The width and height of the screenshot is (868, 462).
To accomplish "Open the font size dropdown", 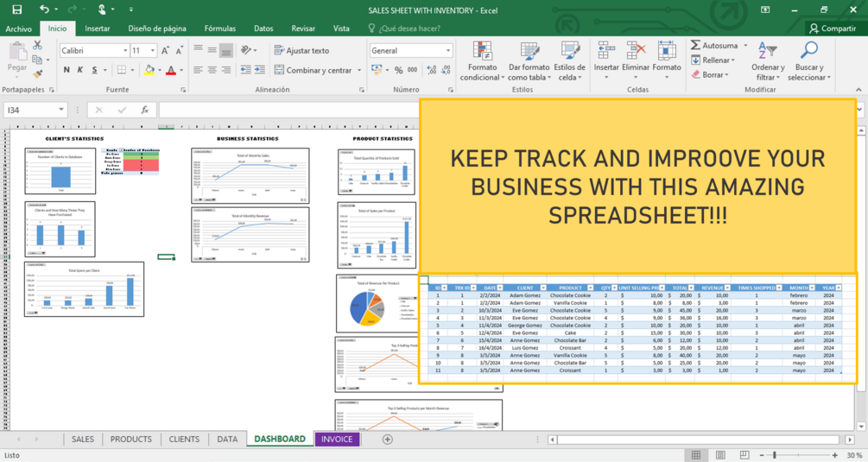I will pyautogui.click(x=153, y=50).
